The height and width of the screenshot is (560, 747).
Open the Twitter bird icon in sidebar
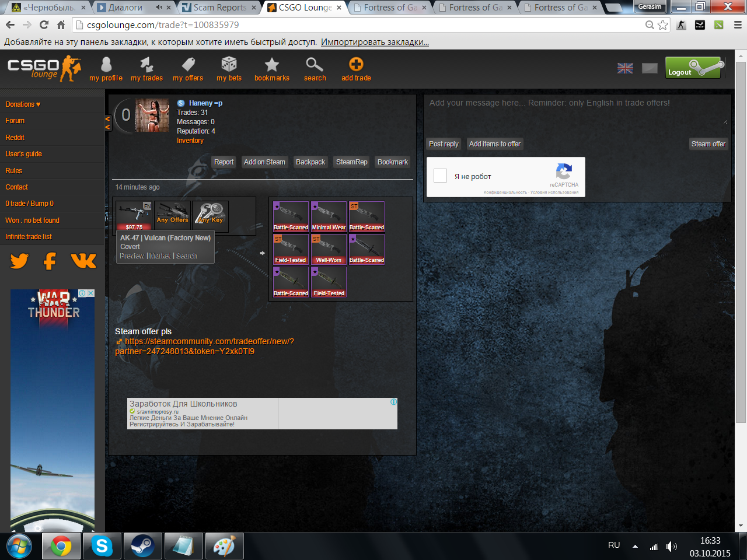coord(19,261)
